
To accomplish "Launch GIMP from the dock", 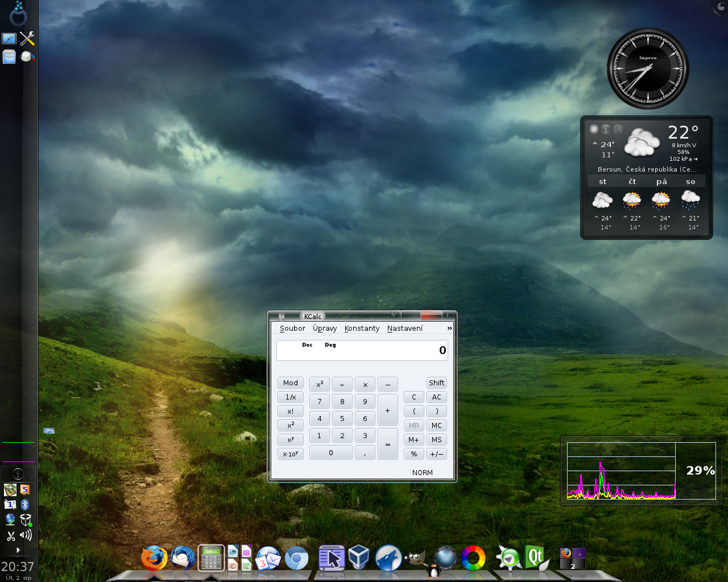I will 416,558.
